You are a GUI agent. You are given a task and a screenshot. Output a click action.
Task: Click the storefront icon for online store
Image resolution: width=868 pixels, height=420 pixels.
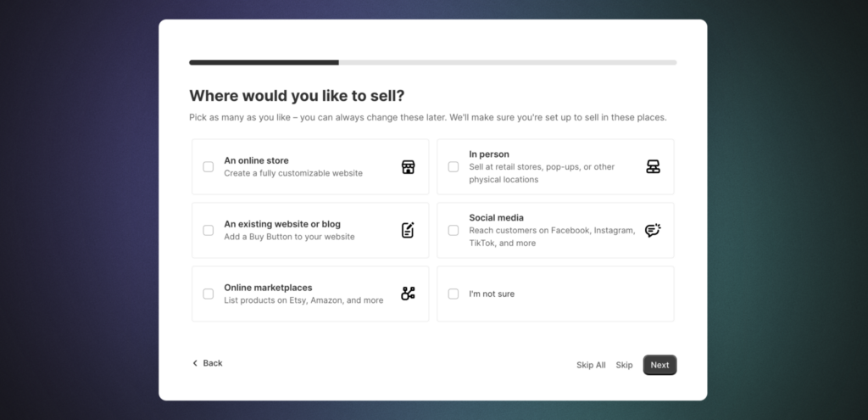pyautogui.click(x=408, y=166)
